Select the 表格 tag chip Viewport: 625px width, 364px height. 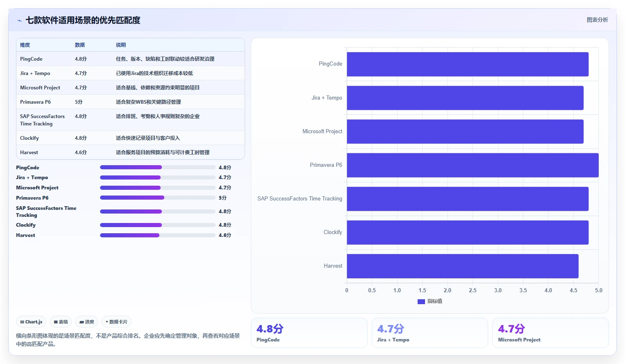coord(61,322)
